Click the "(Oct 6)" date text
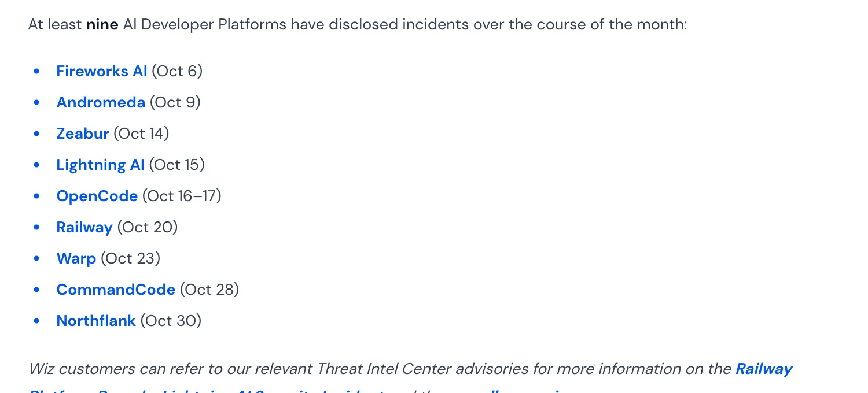 pyautogui.click(x=177, y=71)
